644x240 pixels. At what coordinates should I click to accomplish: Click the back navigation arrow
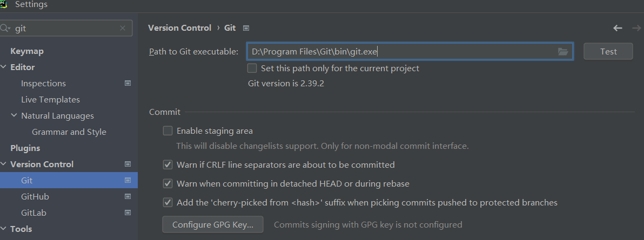click(x=618, y=28)
